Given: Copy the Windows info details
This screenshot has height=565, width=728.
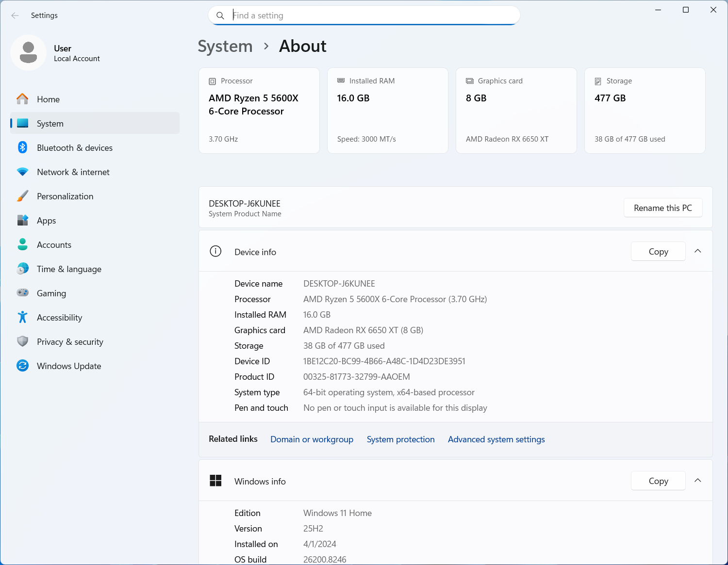Looking at the screenshot, I should tap(658, 481).
